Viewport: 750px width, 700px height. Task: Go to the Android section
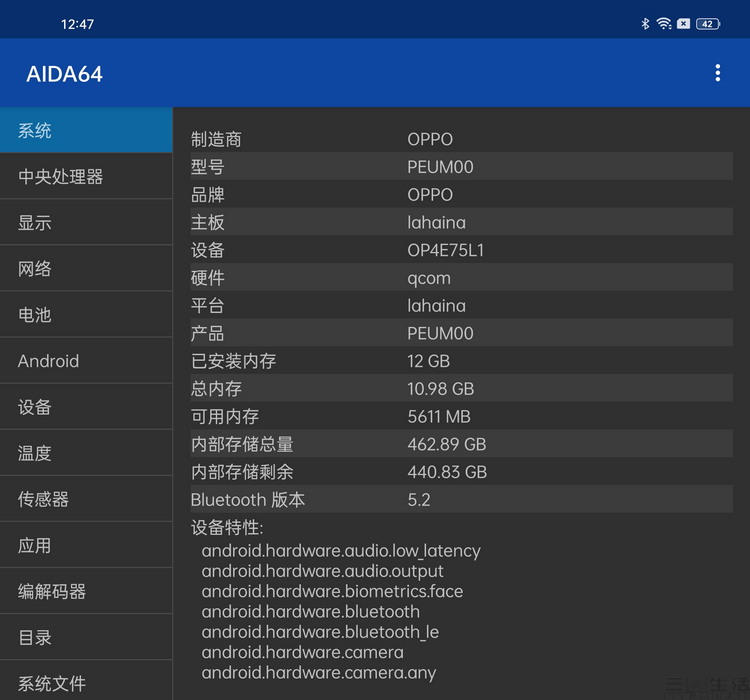pyautogui.click(x=86, y=361)
